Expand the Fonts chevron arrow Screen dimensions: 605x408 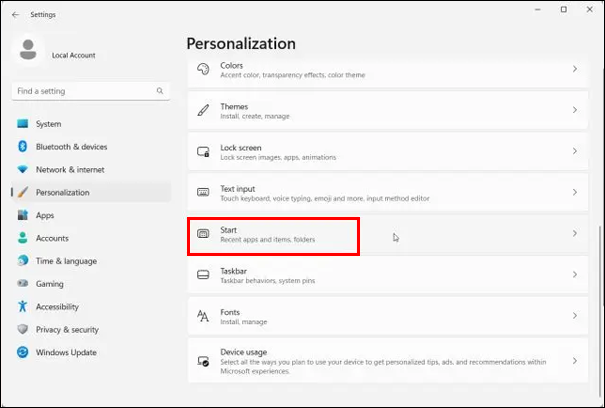pyautogui.click(x=574, y=316)
